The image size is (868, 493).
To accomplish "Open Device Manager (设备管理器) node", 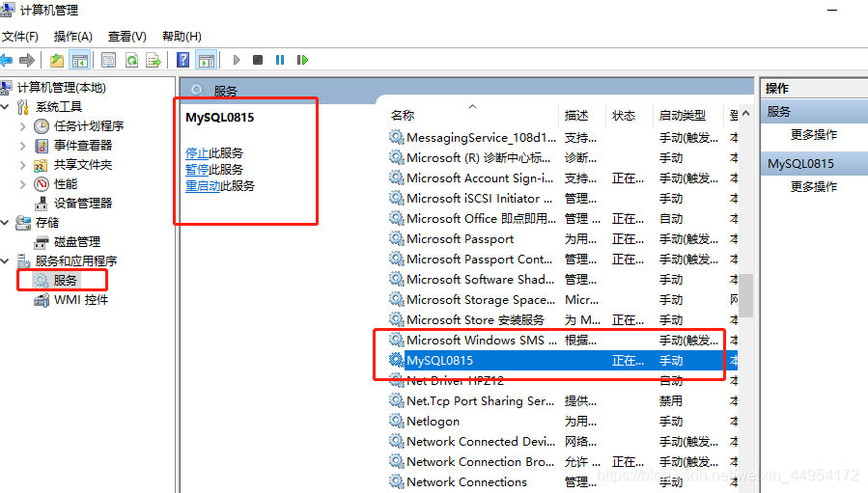I will (x=83, y=204).
